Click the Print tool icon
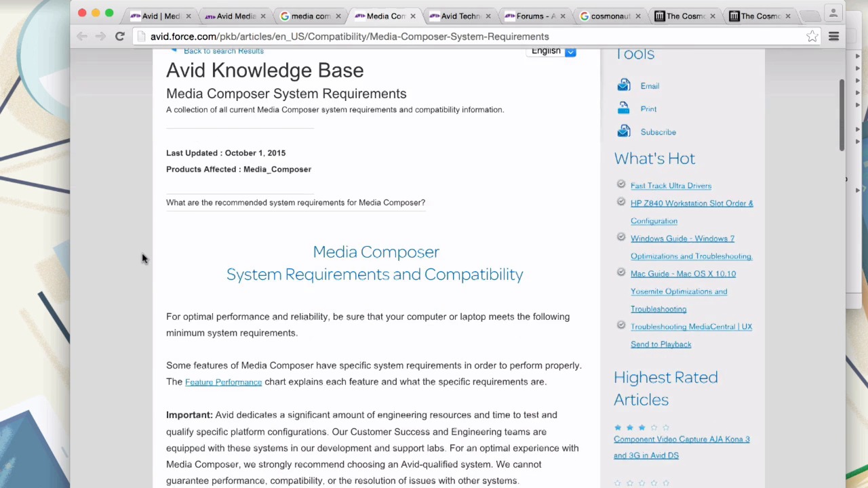Screen dimensions: 868x488 coord(623,108)
